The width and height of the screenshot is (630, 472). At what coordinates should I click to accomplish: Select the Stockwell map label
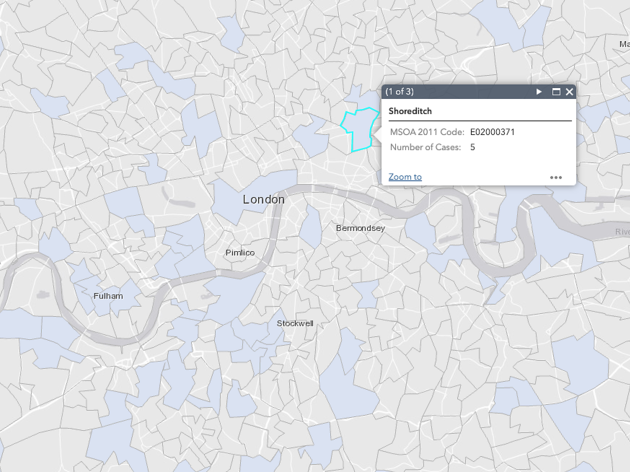pyautogui.click(x=295, y=323)
